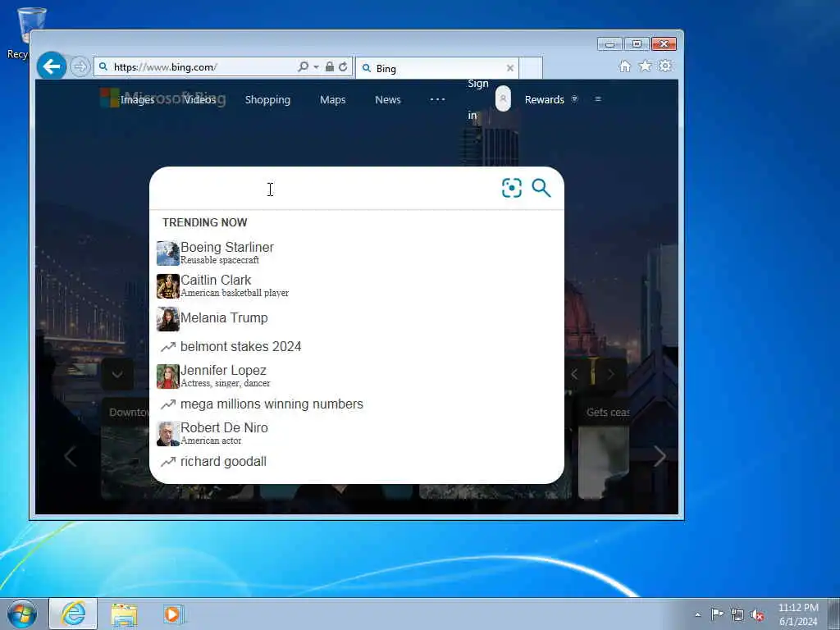Open the hamburger settings menu

(598, 99)
